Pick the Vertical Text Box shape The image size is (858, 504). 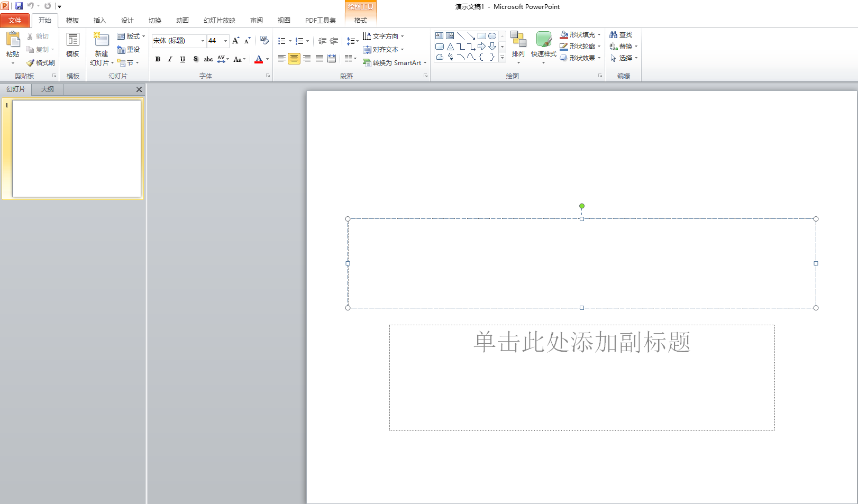click(450, 36)
